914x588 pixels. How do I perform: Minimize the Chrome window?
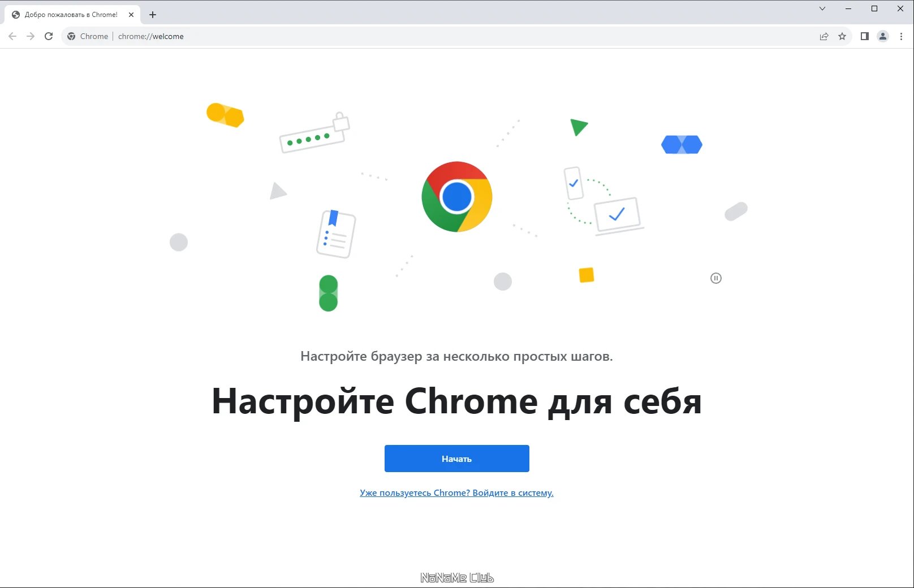[x=848, y=8]
